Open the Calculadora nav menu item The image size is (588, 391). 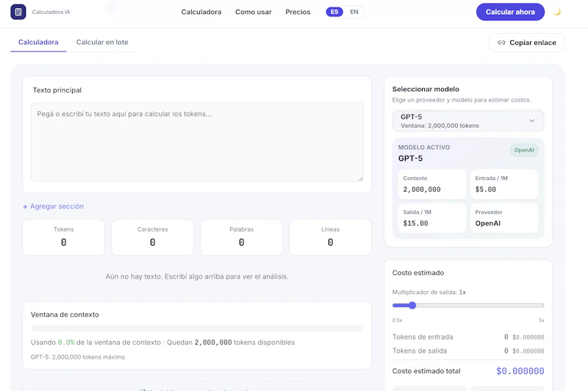coord(201,12)
